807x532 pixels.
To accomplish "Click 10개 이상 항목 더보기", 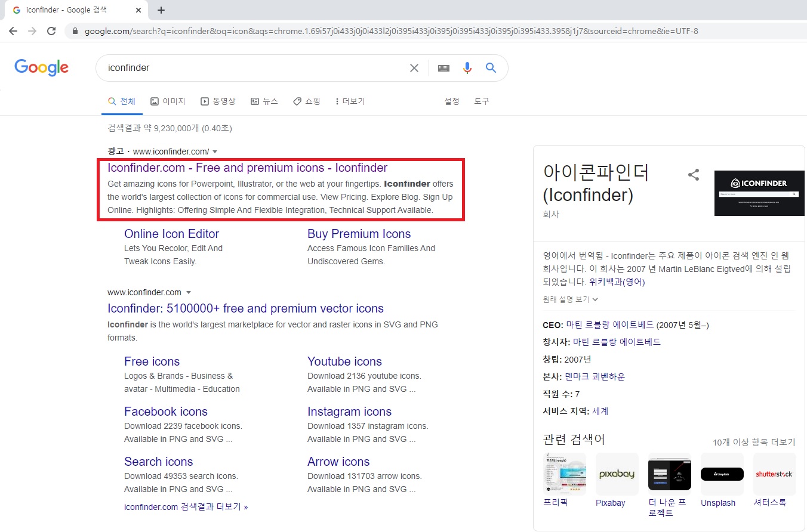I will [x=754, y=442].
